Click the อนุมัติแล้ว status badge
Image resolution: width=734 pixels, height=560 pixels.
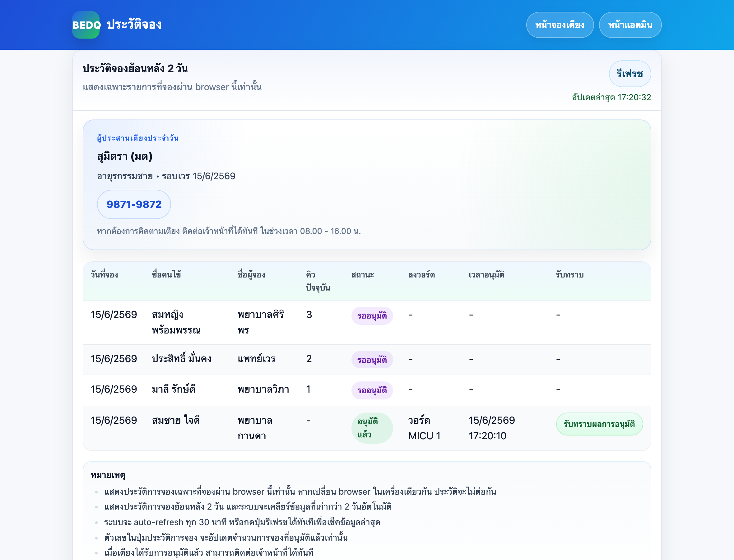click(372, 428)
